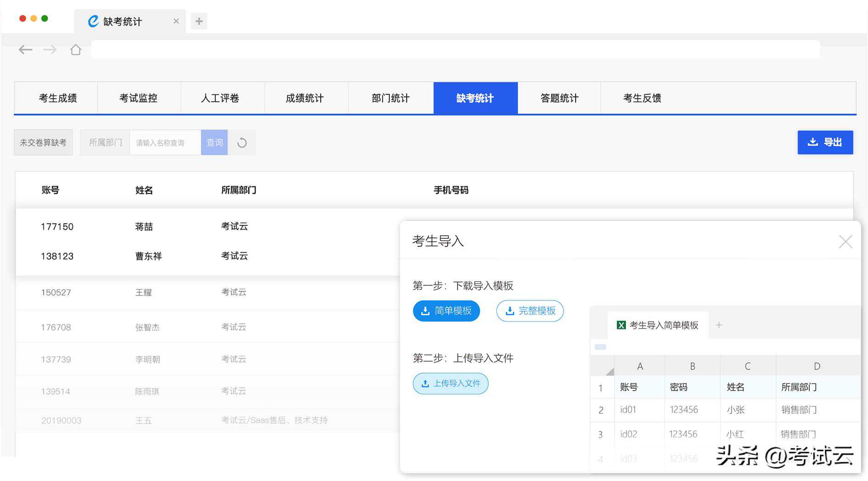Open a new browser tab with plus
Viewport: 868px width, 481px height.
tap(199, 21)
